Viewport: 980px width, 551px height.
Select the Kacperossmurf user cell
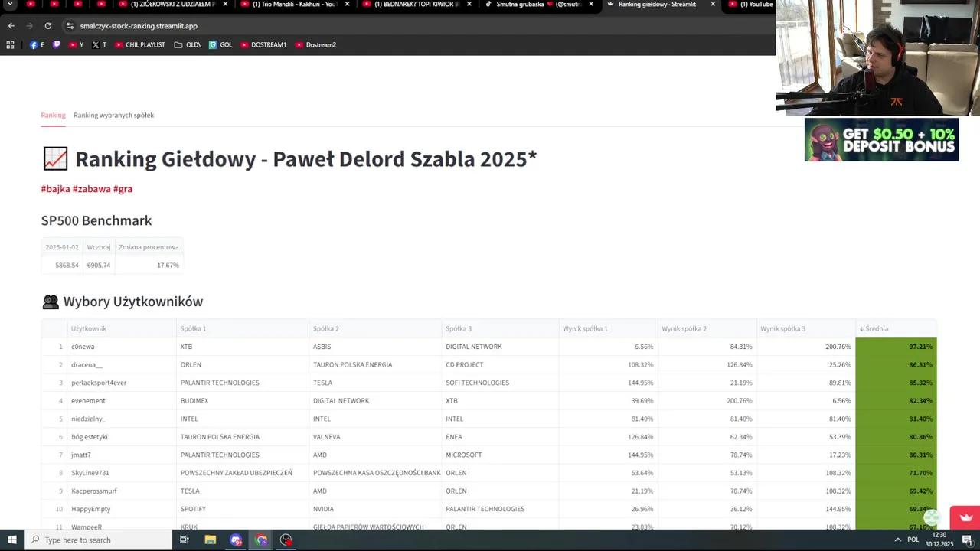pos(122,491)
